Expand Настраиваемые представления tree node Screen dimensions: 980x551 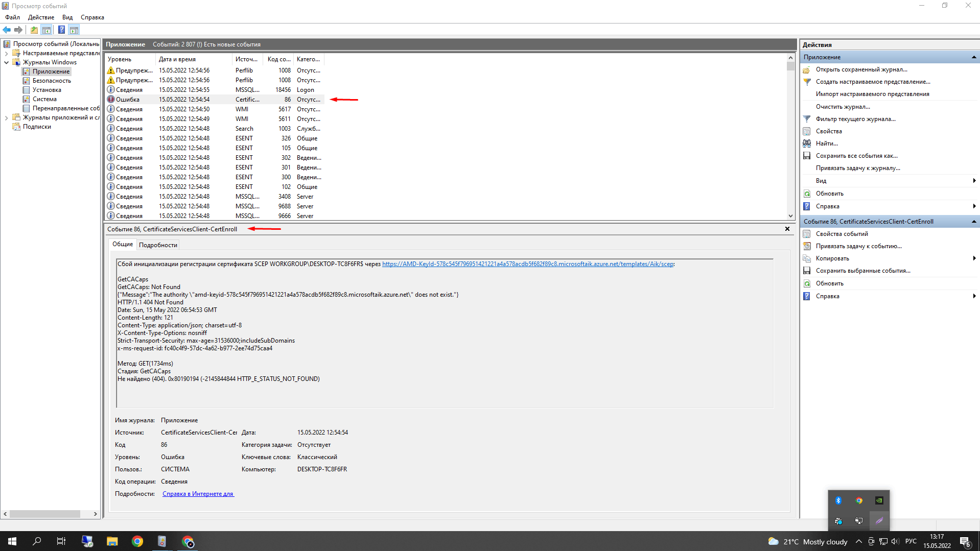click(x=6, y=53)
